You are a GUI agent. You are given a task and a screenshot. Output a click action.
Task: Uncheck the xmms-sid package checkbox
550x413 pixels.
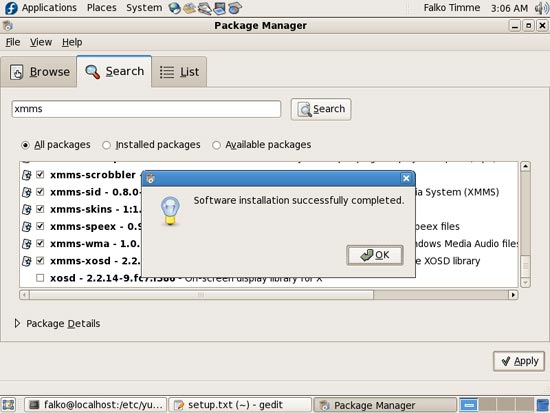pos(40,192)
